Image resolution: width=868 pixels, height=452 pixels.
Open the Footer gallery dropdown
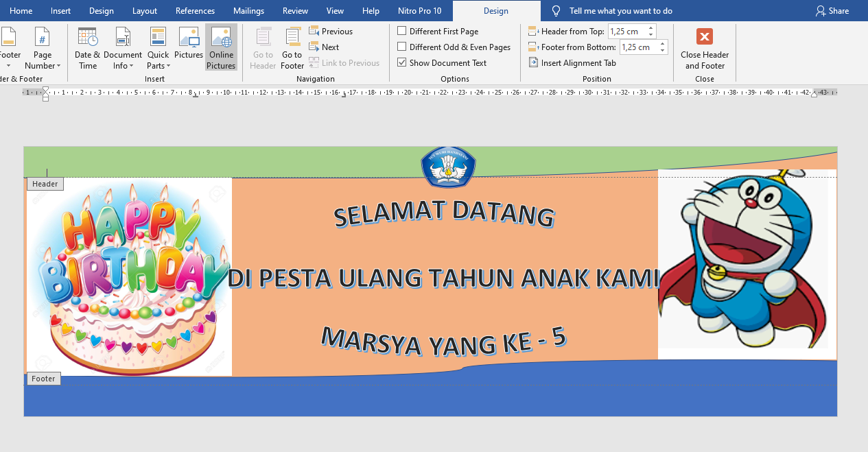pyautogui.click(x=10, y=48)
